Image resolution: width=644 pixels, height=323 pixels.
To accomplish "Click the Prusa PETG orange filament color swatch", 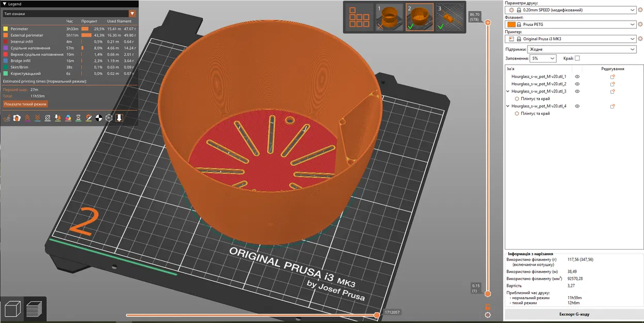I will (511, 24).
